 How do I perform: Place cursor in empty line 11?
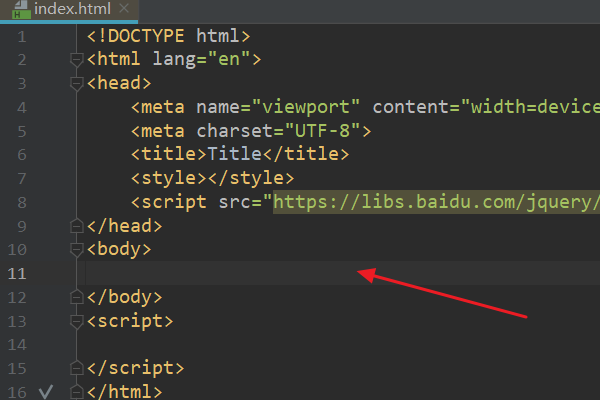click(x=342, y=273)
